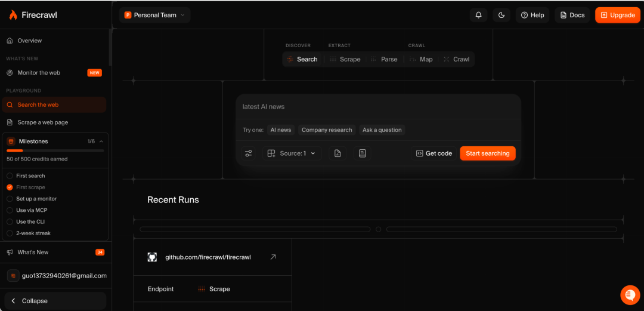Viewport: 644px width, 311px height.
Task: Click the Scrape page document icon
Action: coord(10,122)
